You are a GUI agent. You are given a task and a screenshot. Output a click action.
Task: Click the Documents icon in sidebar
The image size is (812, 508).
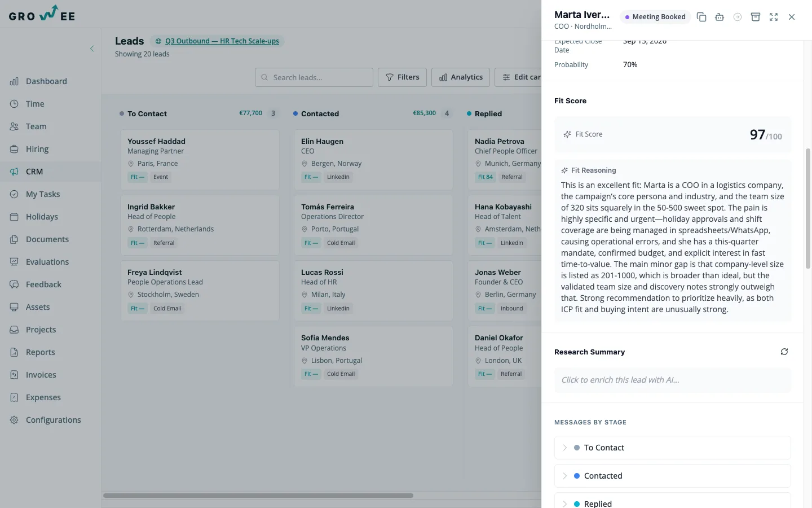(14, 239)
